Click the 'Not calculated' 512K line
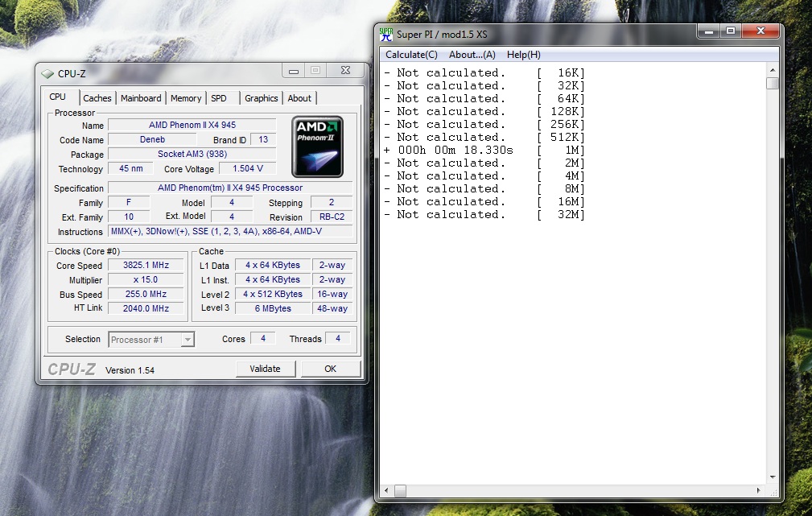The height and width of the screenshot is (516, 812). (484, 138)
